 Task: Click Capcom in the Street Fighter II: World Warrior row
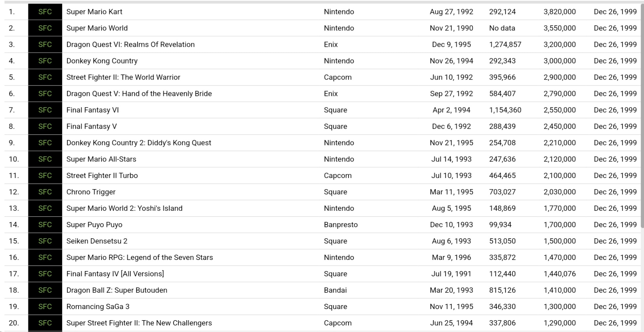338,77
